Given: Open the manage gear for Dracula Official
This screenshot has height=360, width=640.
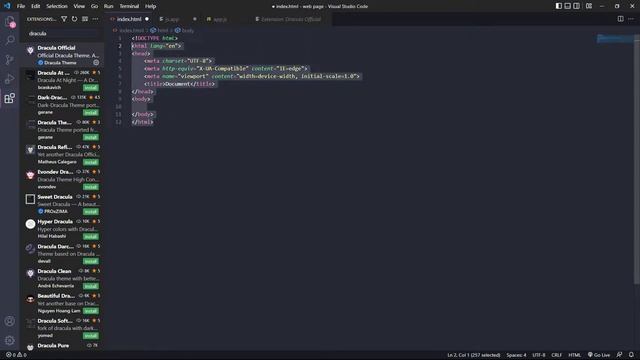Looking at the screenshot, I should pos(96,62).
